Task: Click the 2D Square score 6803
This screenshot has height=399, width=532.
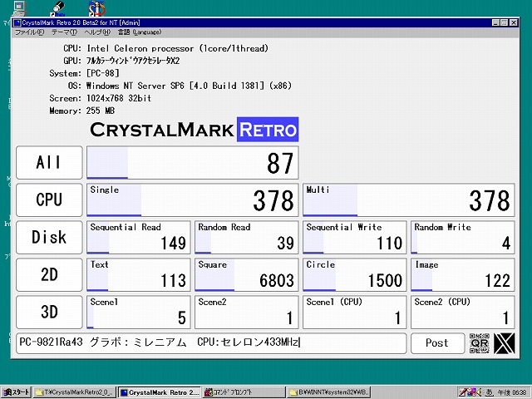Action: 247,274
